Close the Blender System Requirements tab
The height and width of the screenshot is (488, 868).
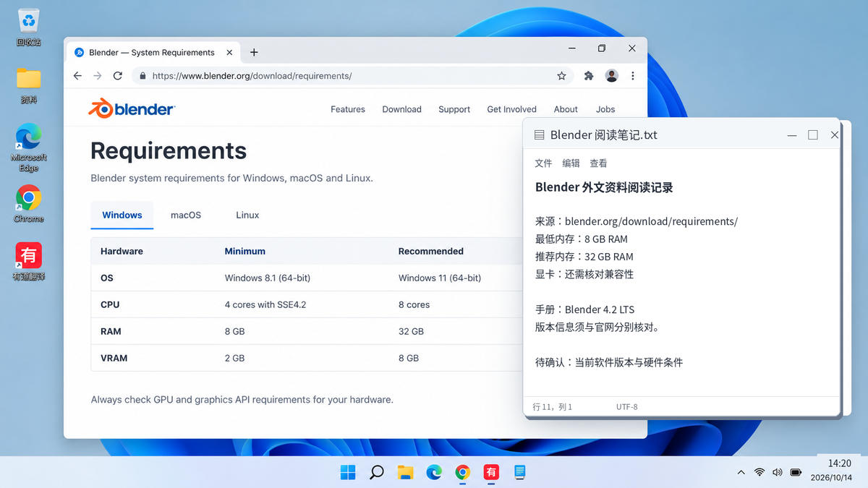coord(230,52)
